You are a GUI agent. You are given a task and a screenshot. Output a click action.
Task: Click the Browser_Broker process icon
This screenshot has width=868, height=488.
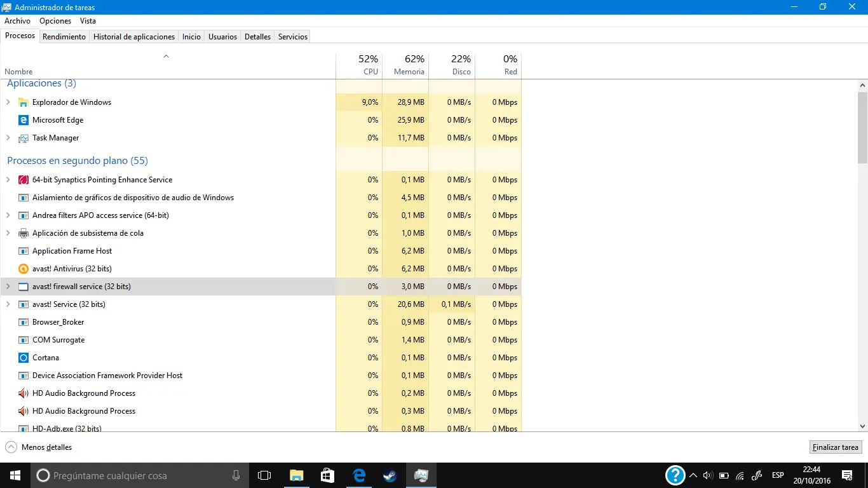click(24, 322)
